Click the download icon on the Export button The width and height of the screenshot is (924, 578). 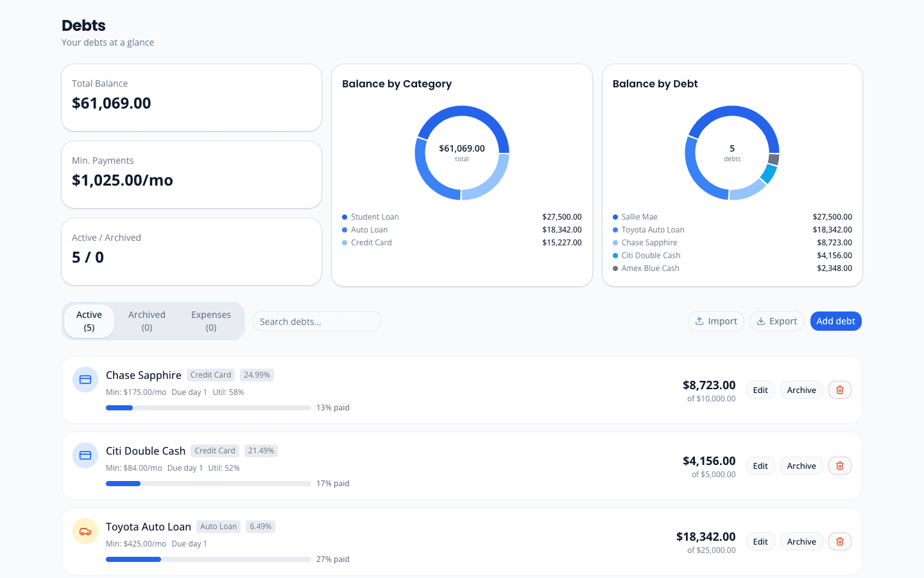tap(760, 320)
